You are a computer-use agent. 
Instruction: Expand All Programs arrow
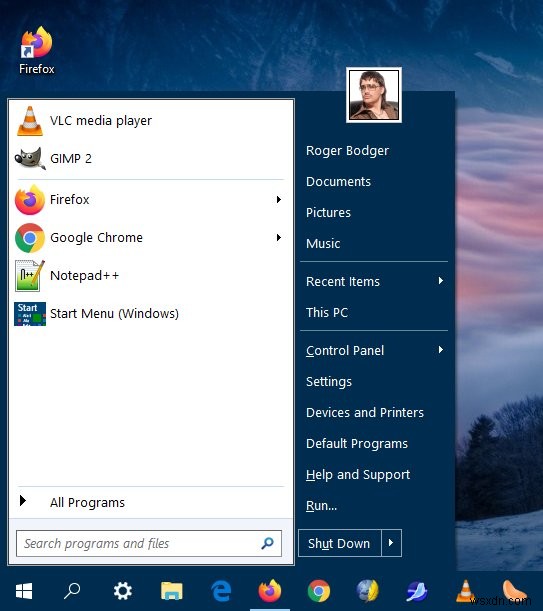coord(23,500)
